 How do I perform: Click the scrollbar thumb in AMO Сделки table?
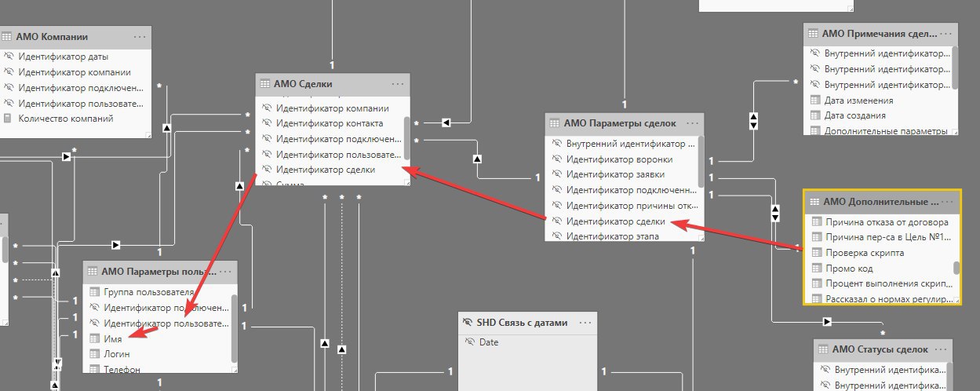coord(407,138)
